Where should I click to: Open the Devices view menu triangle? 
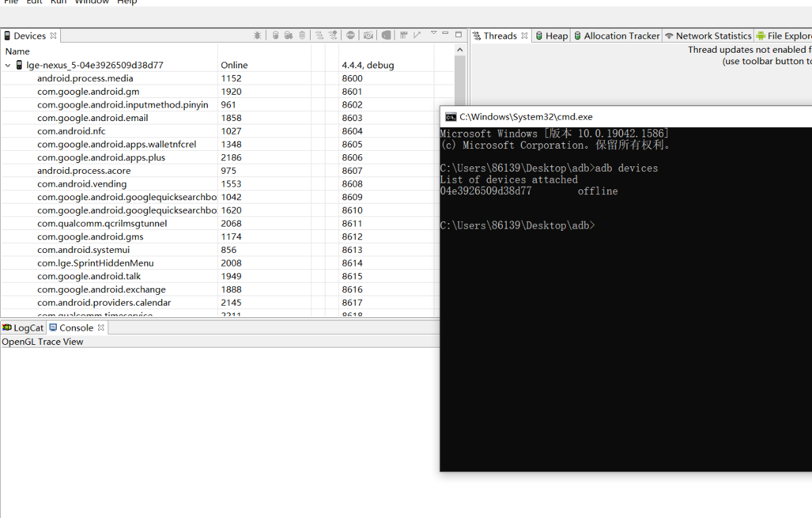(434, 33)
